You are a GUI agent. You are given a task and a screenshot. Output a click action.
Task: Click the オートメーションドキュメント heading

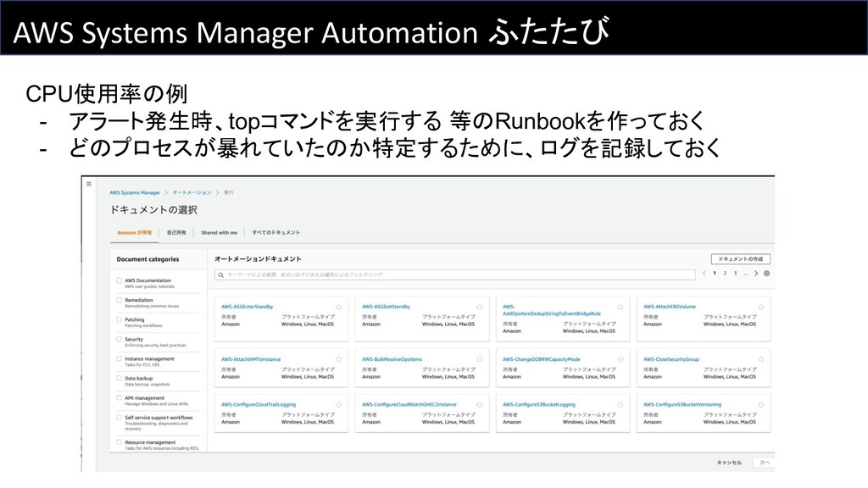pos(258,259)
